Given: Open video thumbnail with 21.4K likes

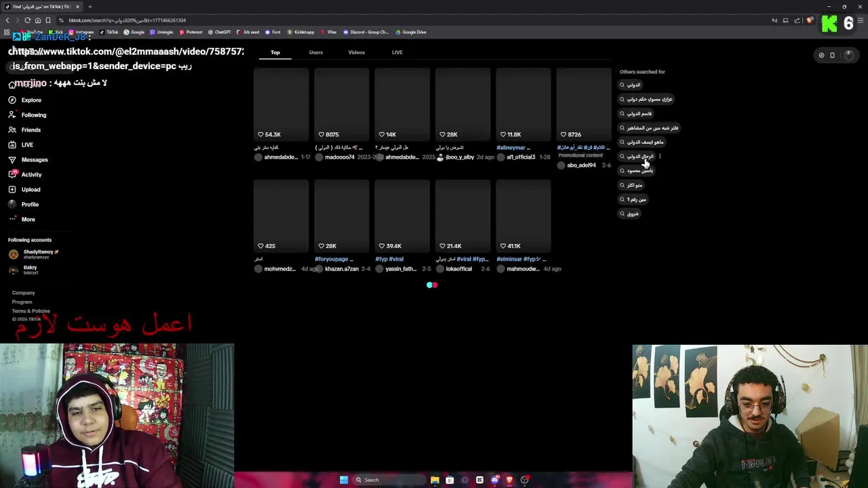Looking at the screenshot, I should click(x=463, y=216).
